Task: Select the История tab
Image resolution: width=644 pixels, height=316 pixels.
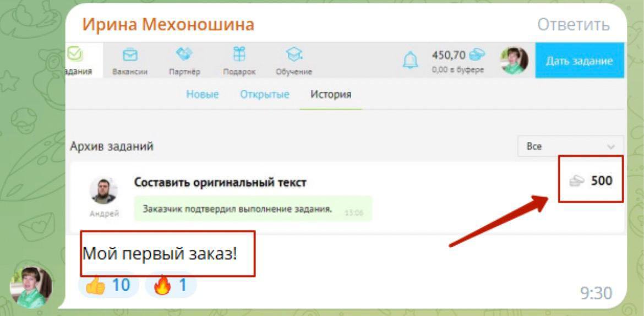Action: coord(331,95)
